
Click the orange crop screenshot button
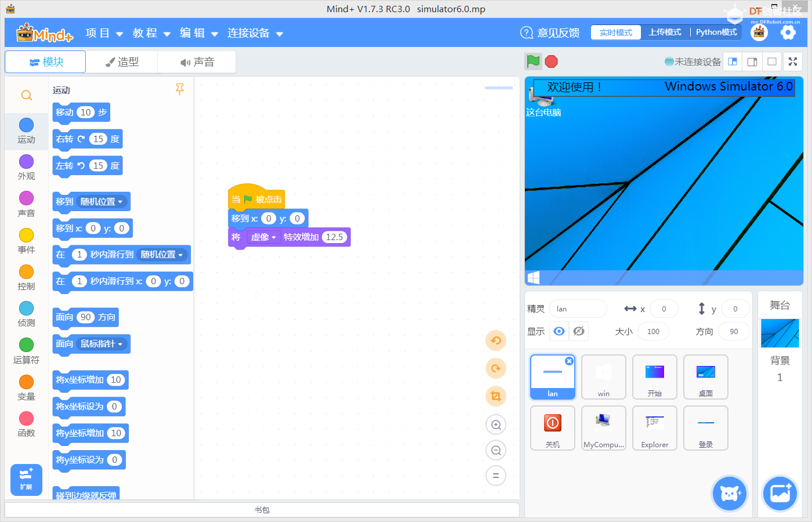pos(496,396)
